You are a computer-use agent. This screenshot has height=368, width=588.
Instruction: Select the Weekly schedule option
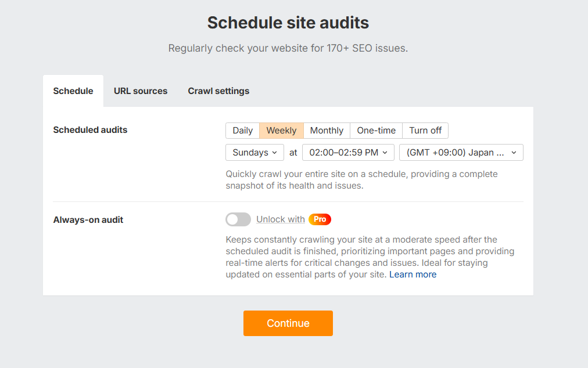point(281,131)
